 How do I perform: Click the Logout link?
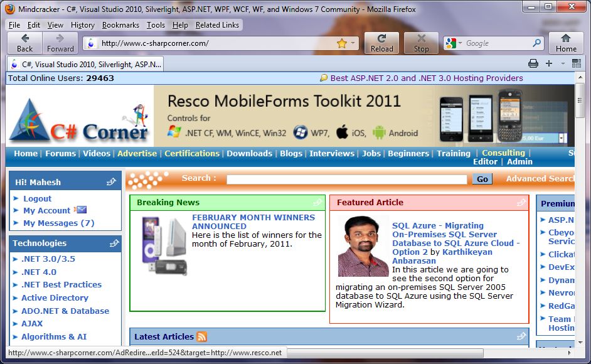click(37, 198)
